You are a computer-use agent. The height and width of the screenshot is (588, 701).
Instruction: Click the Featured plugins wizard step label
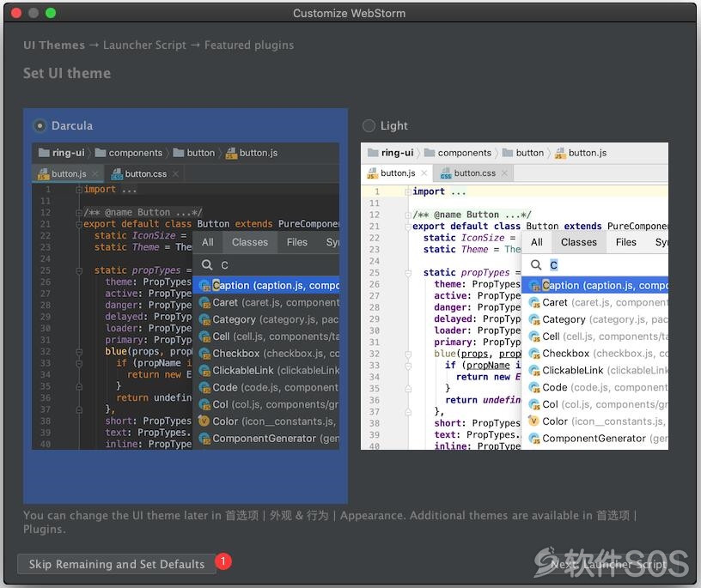249,45
